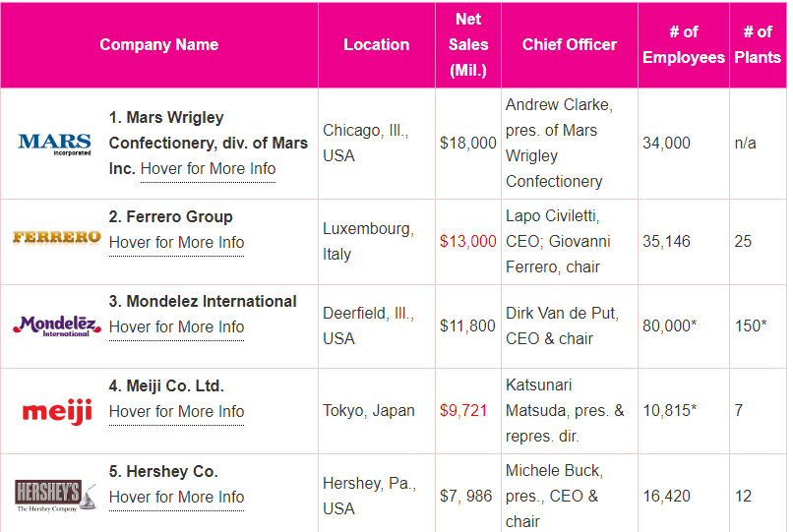Click the 3. Mondelez International company name
793x532 pixels.
point(203,302)
